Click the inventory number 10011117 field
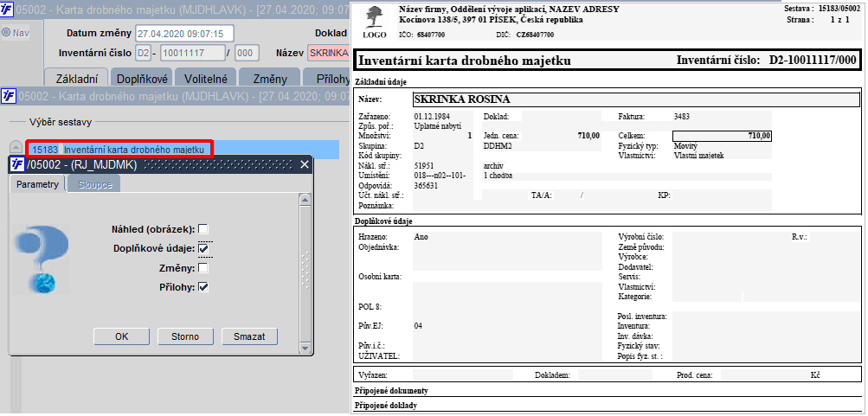The width and height of the screenshot is (868, 416). 191,53
